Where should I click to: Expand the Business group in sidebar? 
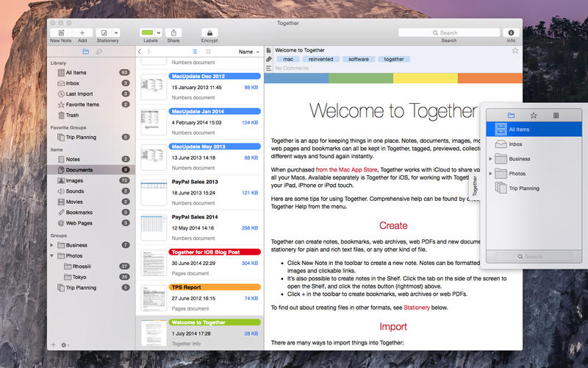click(51, 245)
